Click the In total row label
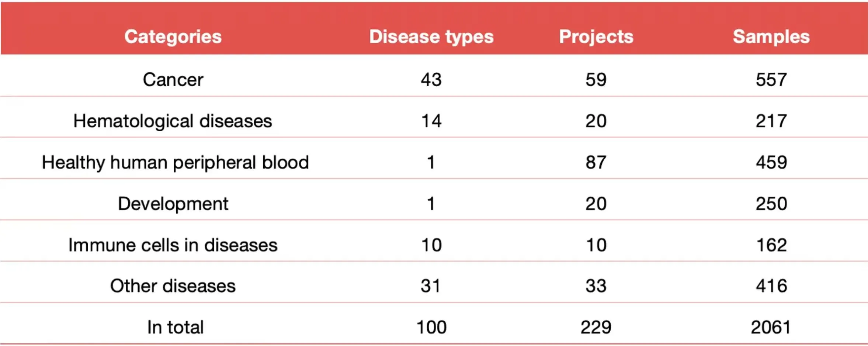This screenshot has width=868, height=346. coord(175,327)
